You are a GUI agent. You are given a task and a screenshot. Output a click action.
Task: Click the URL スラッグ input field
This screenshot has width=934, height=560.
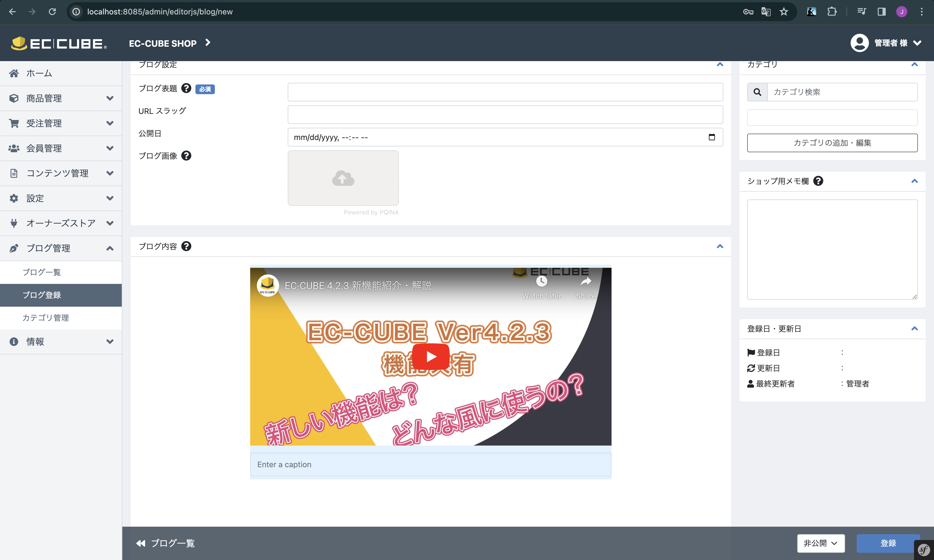[505, 115]
